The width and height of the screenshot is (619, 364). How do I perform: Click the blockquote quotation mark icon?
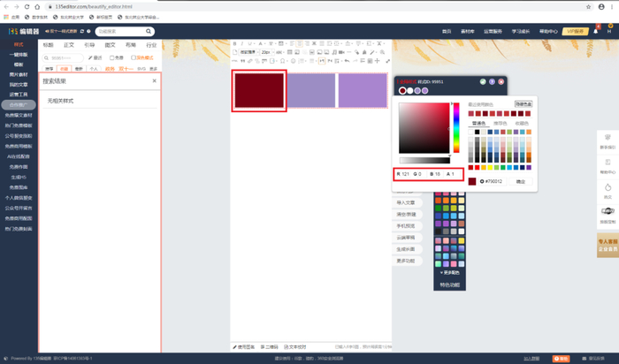point(243,61)
